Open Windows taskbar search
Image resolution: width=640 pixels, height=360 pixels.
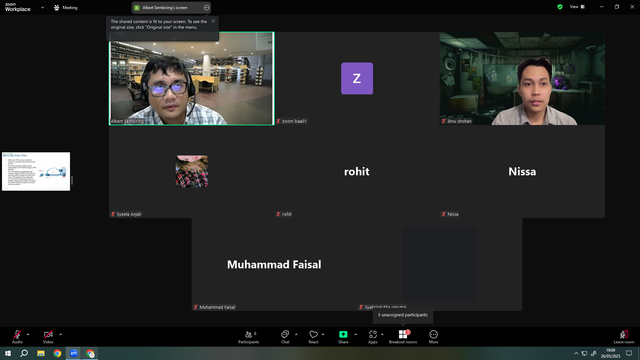tap(24, 353)
